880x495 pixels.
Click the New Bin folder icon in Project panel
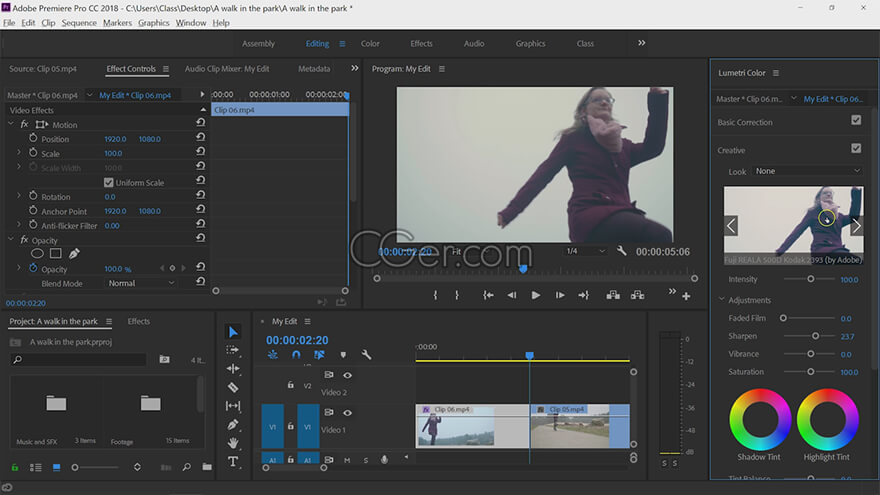tap(207, 467)
